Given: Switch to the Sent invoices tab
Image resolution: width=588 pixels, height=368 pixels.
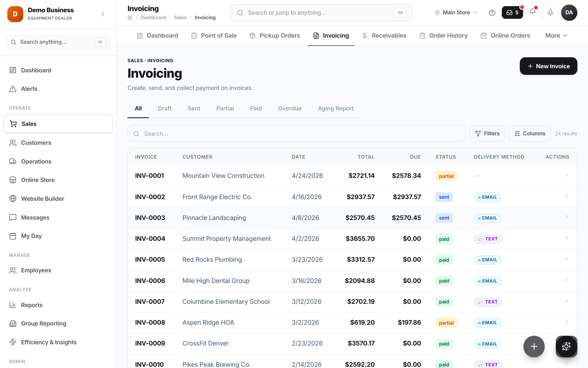Looking at the screenshot, I should [194, 109].
